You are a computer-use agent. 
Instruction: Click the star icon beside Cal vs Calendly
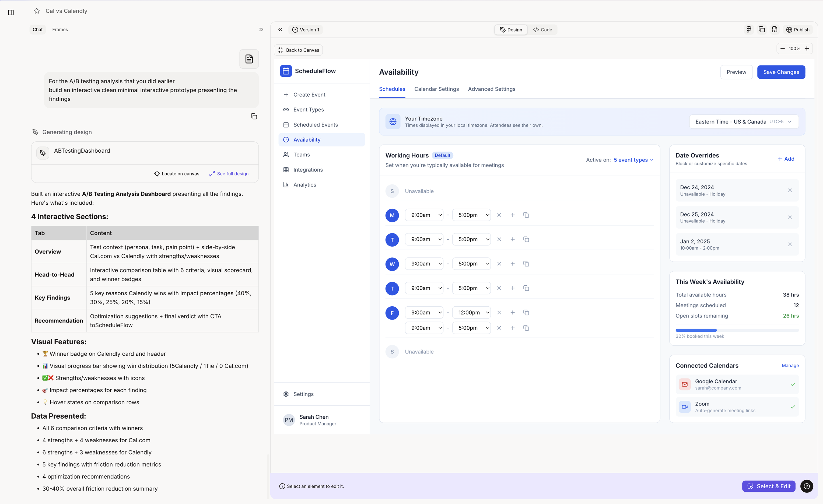(x=37, y=11)
